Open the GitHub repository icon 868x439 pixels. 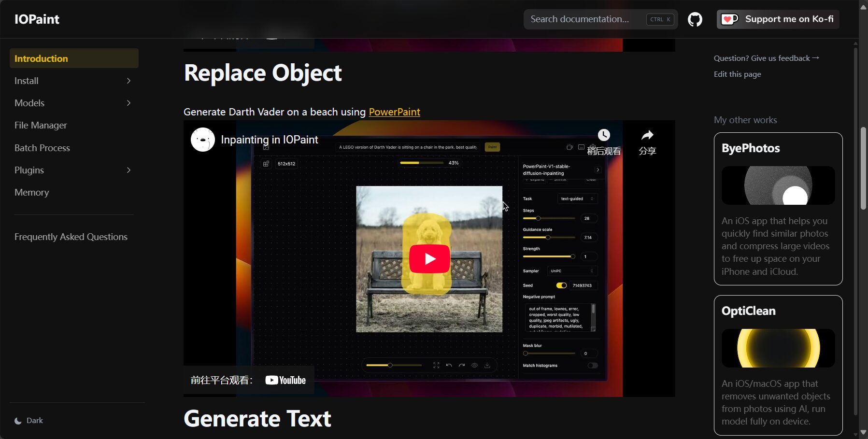(x=695, y=19)
